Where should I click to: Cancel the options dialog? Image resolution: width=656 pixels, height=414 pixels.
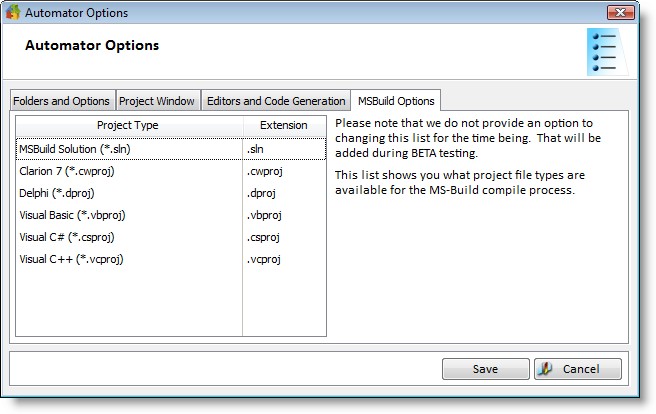(x=578, y=369)
